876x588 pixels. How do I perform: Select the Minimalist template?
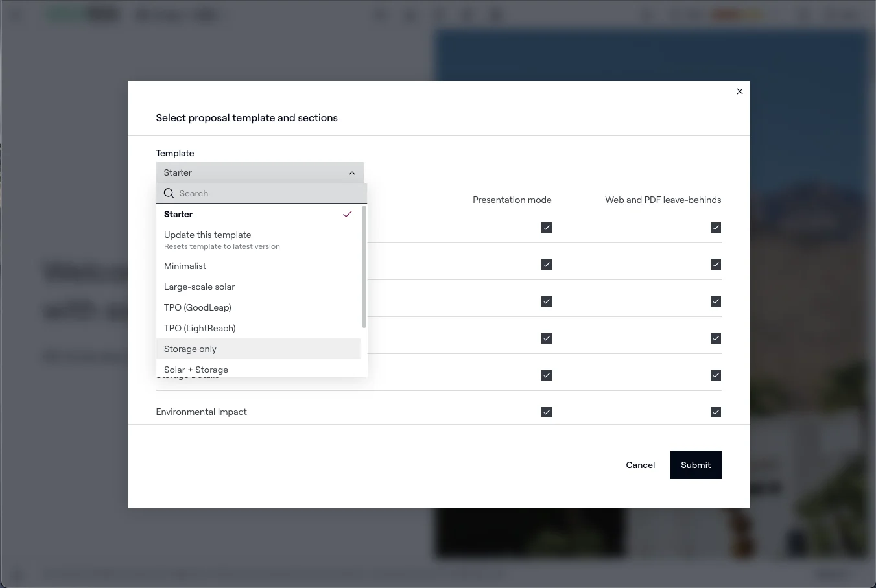point(185,266)
